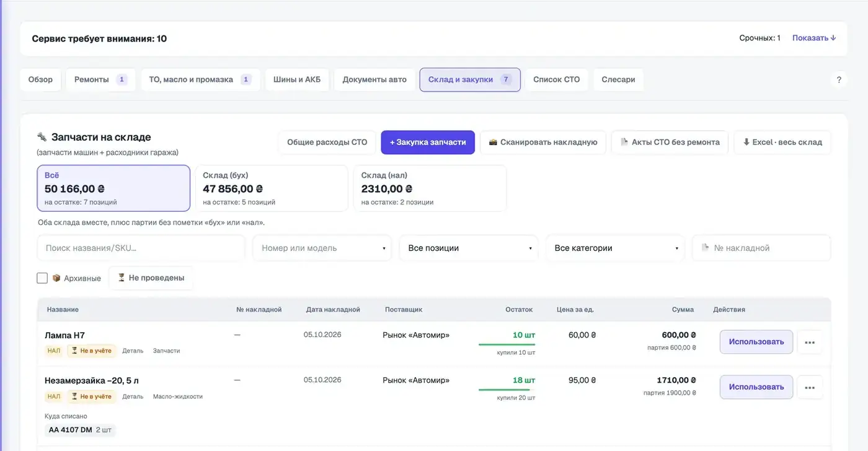The height and width of the screenshot is (451, 868).
Task: Open three-dot menu for Лампа H7
Action: pyautogui.click(x=810, y=342)
